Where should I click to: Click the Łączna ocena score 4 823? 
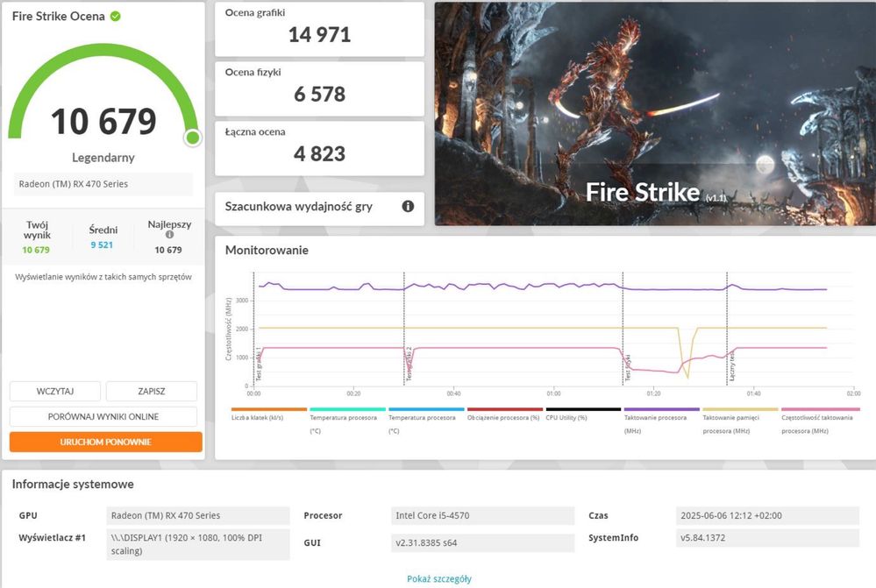319,154
